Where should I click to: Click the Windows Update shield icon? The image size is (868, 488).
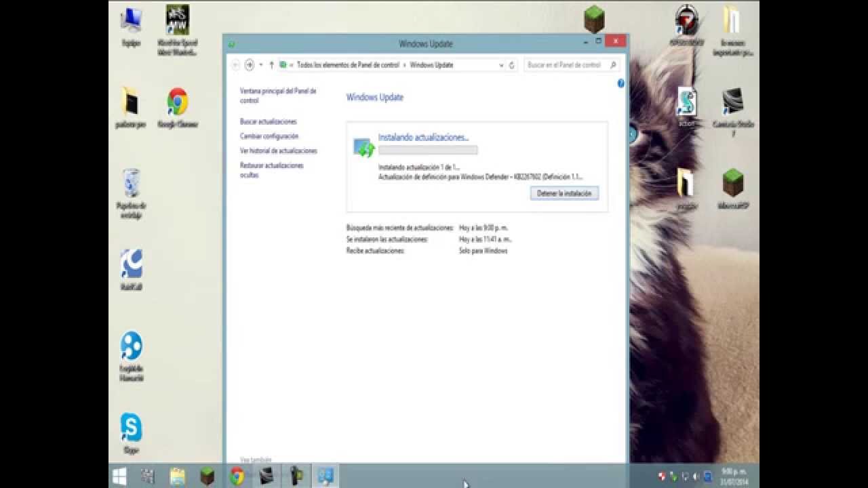tap(363, 147)
